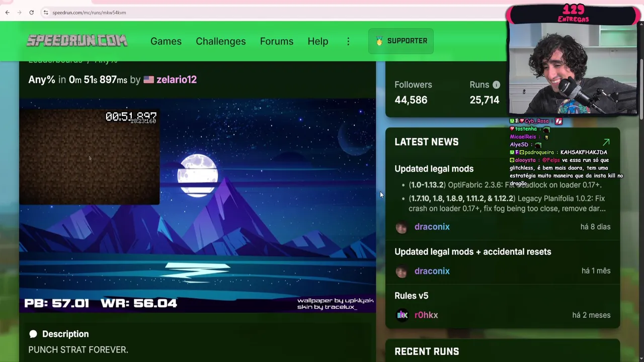Screen dimensions: 644x362
Task: Open site info icon beside URL
Action: [45, 13]
